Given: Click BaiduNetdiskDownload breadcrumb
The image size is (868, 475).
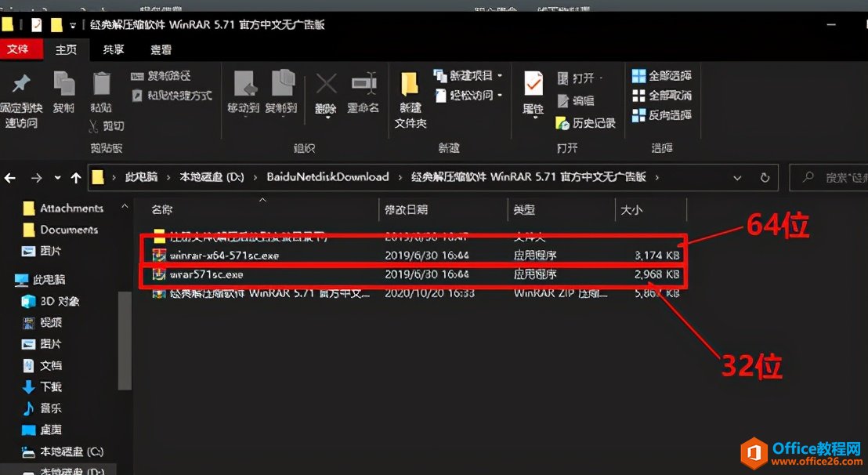Looking at the screenshot, I should (327, 177).
